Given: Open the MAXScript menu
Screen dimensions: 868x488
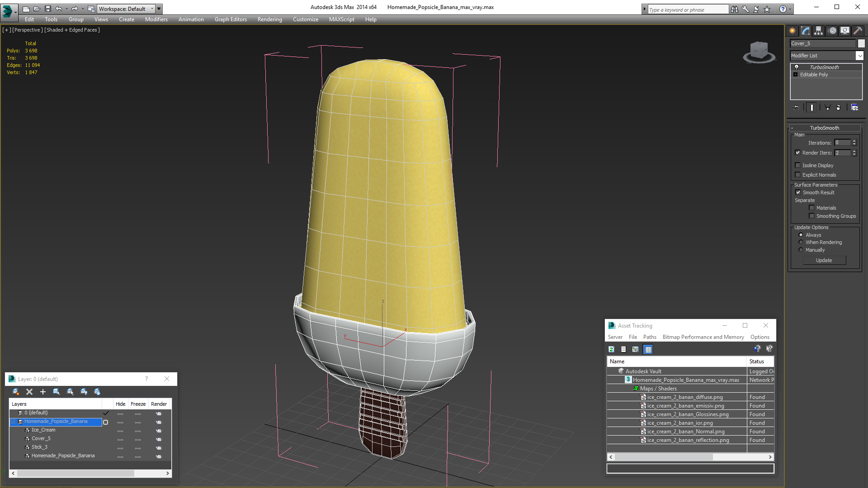Looking at the screenshot, I should click(x=341, y=19).
